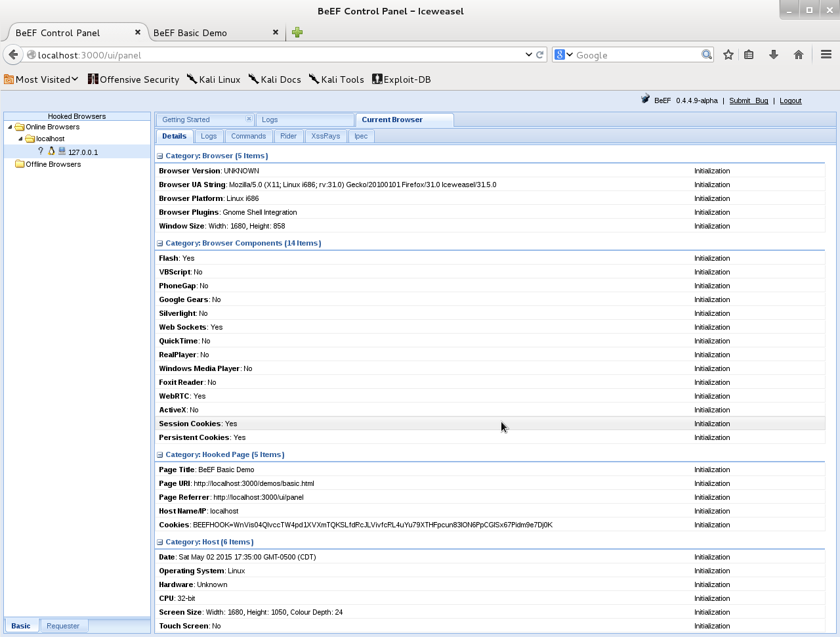Show the bookmarks list icon
Screen dimensions: 840x637
(749, 55)
